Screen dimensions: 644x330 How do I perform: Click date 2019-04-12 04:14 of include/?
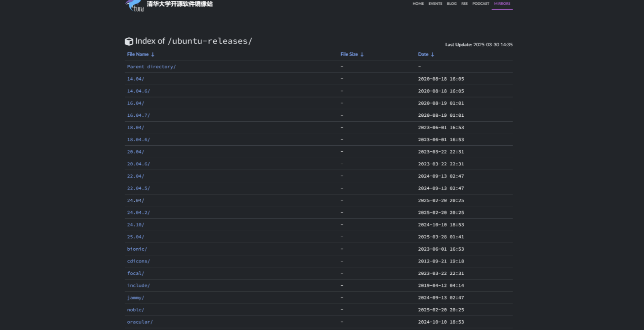(x=441, y=286)
